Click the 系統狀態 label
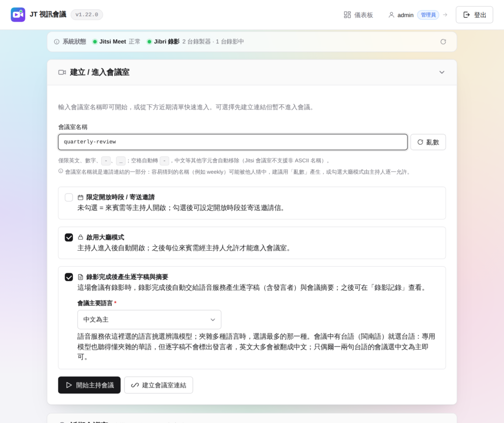Image resolution: width=504 pixels, height=423 pixels. [x=74, y=42]
